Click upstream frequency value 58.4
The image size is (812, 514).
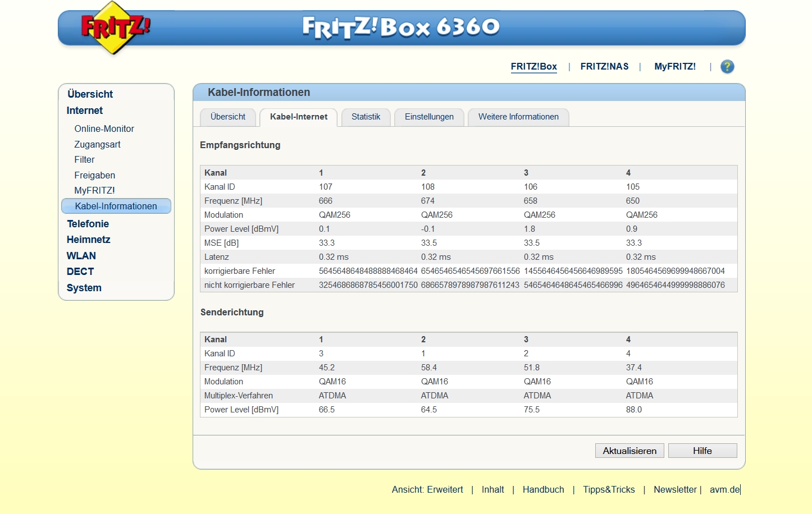pos(429,368)
